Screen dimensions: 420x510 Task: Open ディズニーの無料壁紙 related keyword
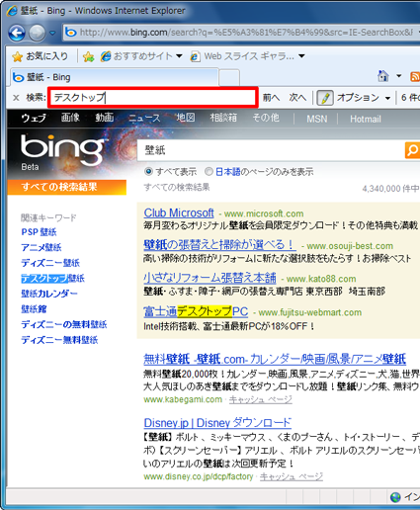[64, 324]
